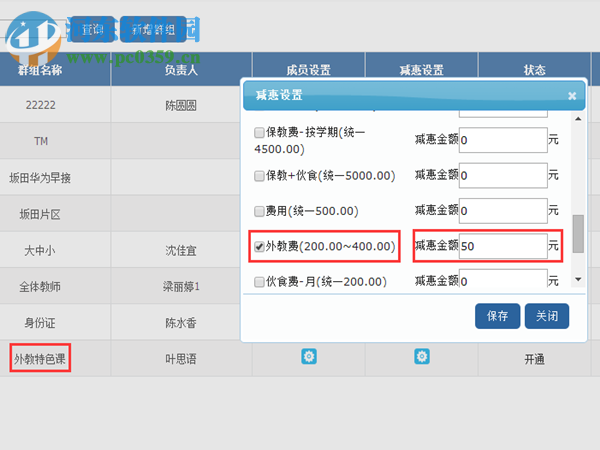Click the 新增群组 button
The image size is (600, 450).
[153, 29]
